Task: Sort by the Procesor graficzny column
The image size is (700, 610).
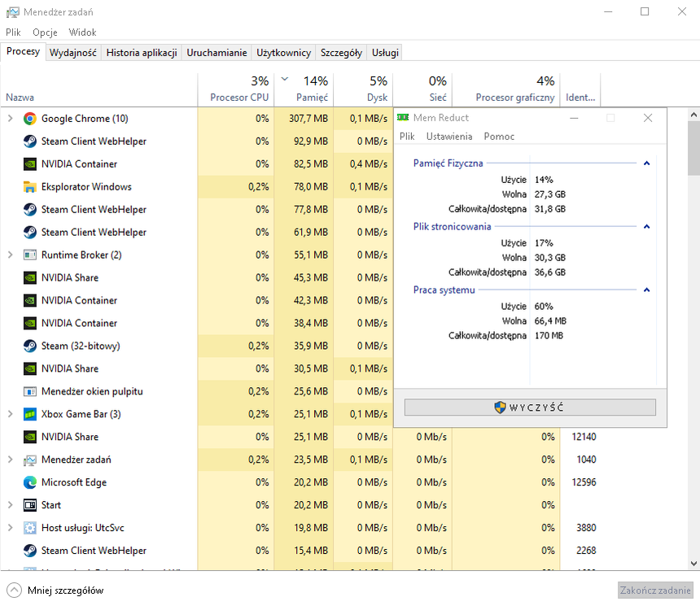Action: coord(505,90)
